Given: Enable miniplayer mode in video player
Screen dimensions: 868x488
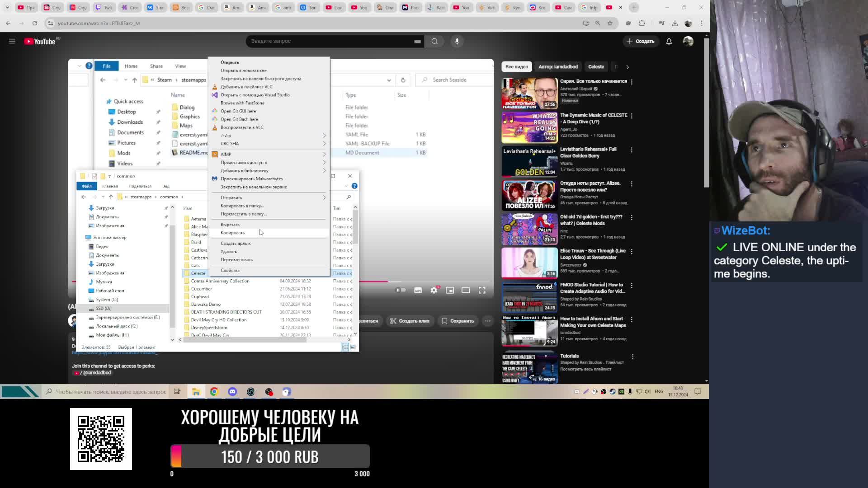Looking at the screenshot, I should (x=450, y=290).
